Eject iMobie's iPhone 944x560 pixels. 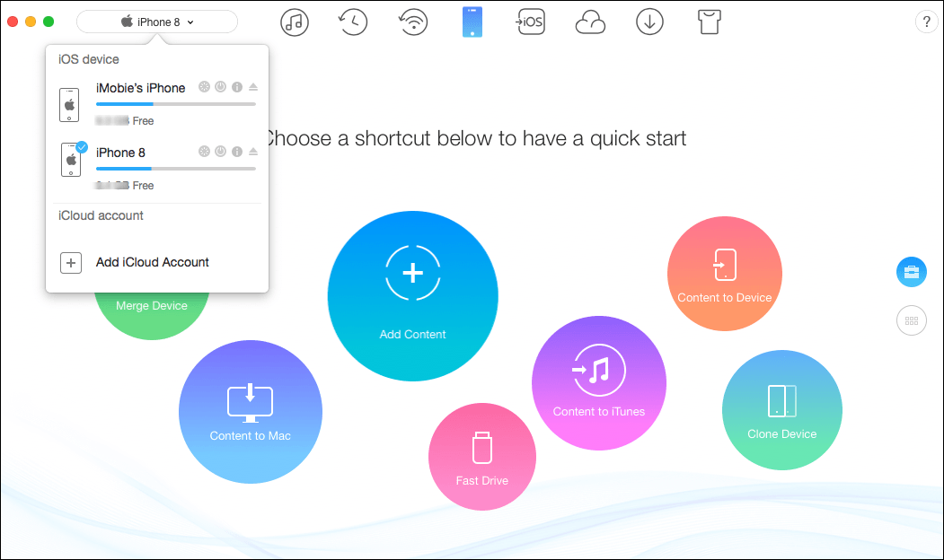tap(253, 88)
